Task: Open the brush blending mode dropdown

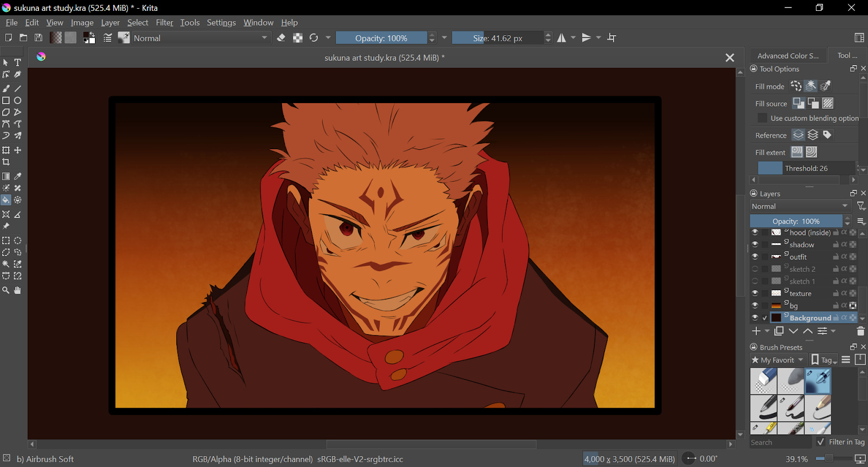Action: click(x=201, y=38)
